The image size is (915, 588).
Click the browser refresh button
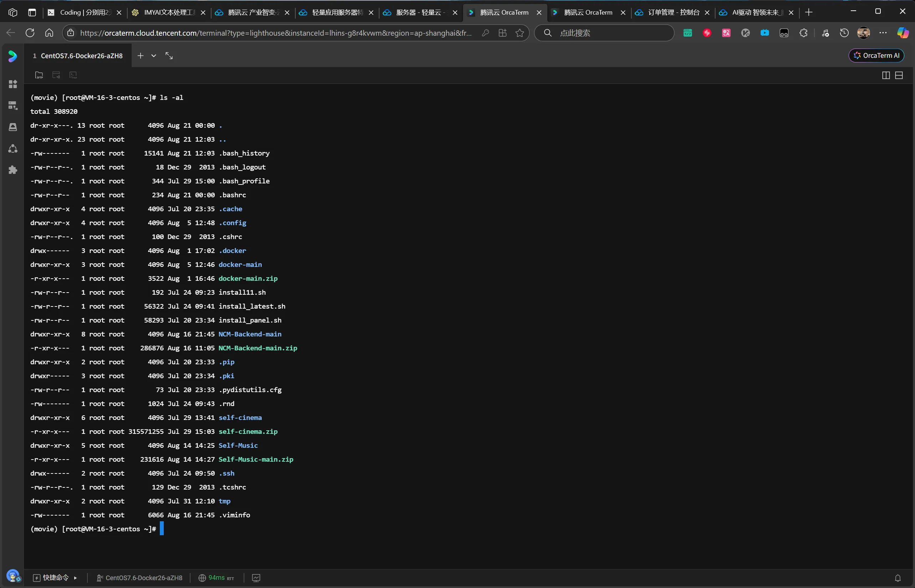pos(30,33)
